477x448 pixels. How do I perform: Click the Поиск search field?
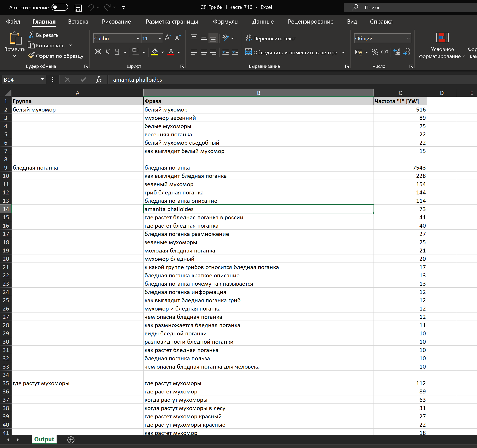pos(408,7)
